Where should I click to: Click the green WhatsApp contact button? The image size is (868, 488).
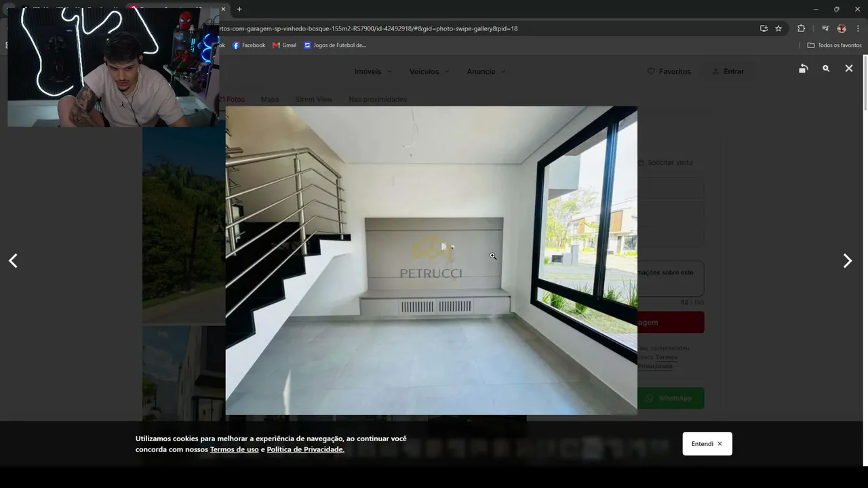671,398
